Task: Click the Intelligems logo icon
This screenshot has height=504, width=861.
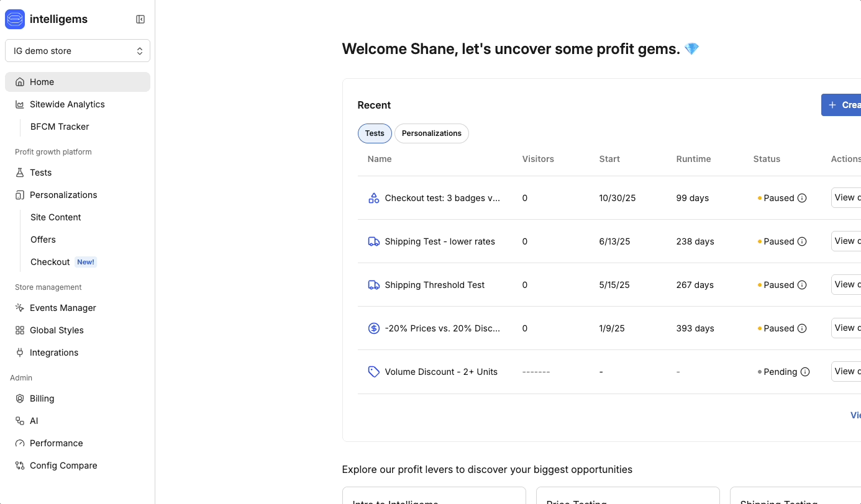Action: pyautogui.click(x=15, y=19)
